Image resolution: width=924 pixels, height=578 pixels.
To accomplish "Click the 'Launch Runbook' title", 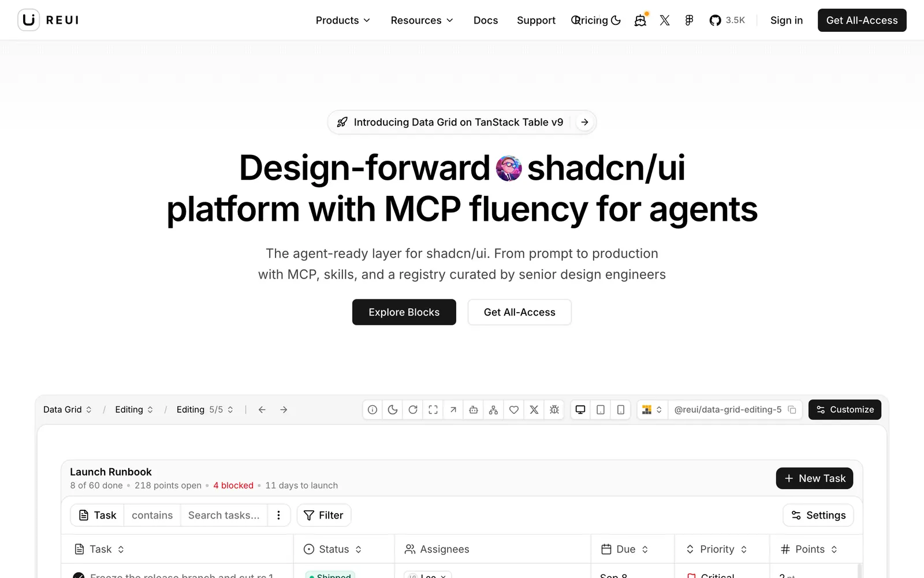I will coord(111,472).
